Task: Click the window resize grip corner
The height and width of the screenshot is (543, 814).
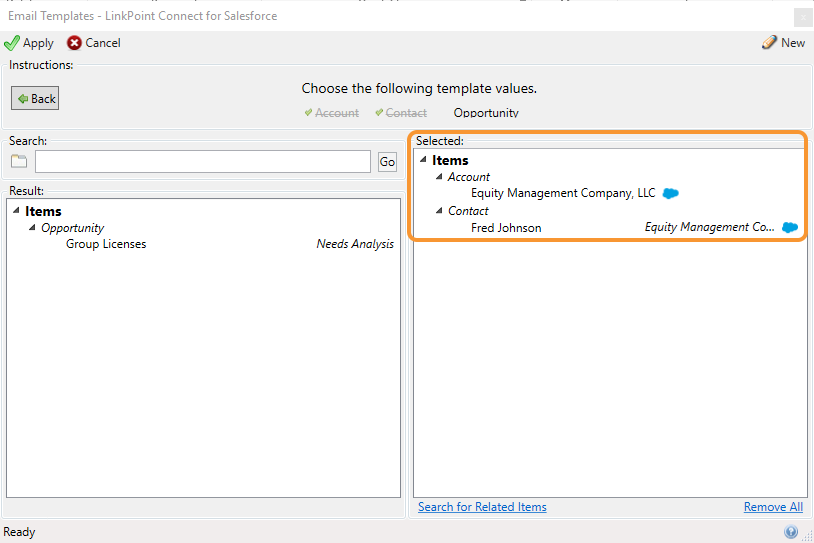Action: click(x=807, y=536)
